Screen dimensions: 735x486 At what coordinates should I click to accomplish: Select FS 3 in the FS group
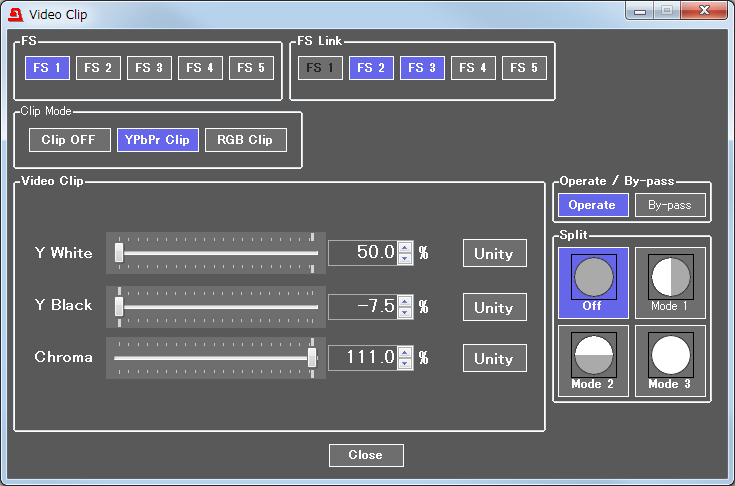(150, 68)
